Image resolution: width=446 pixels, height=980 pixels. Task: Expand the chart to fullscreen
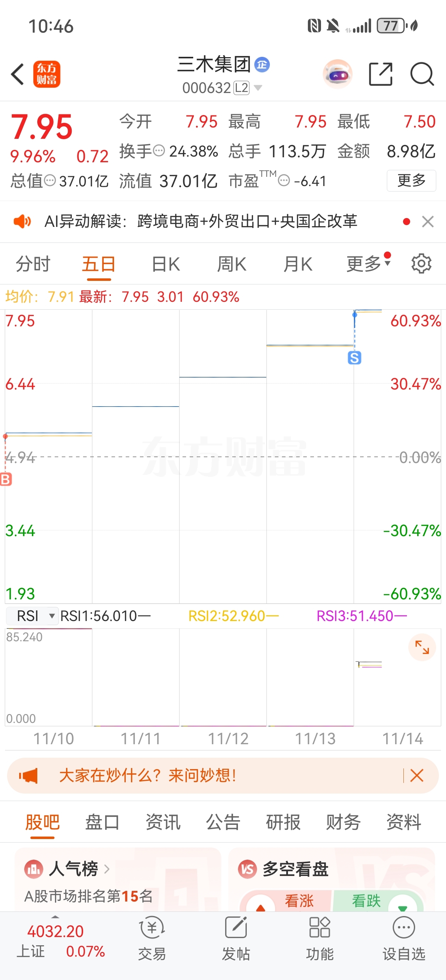tap(421, 647)
